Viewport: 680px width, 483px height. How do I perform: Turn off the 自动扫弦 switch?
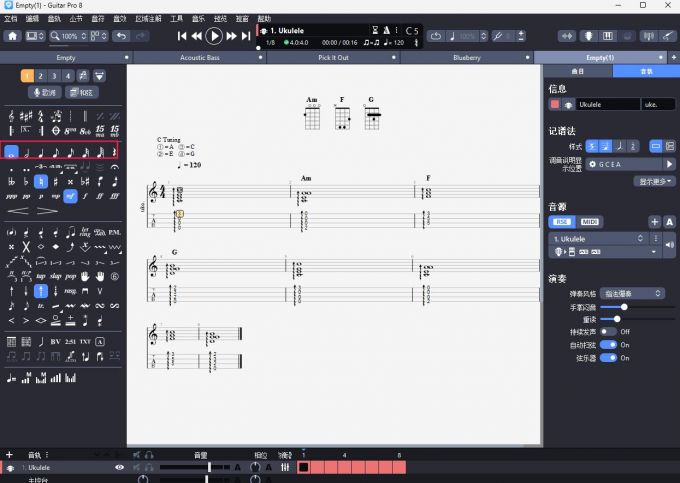pyautogui.click(x=607, y=344)
